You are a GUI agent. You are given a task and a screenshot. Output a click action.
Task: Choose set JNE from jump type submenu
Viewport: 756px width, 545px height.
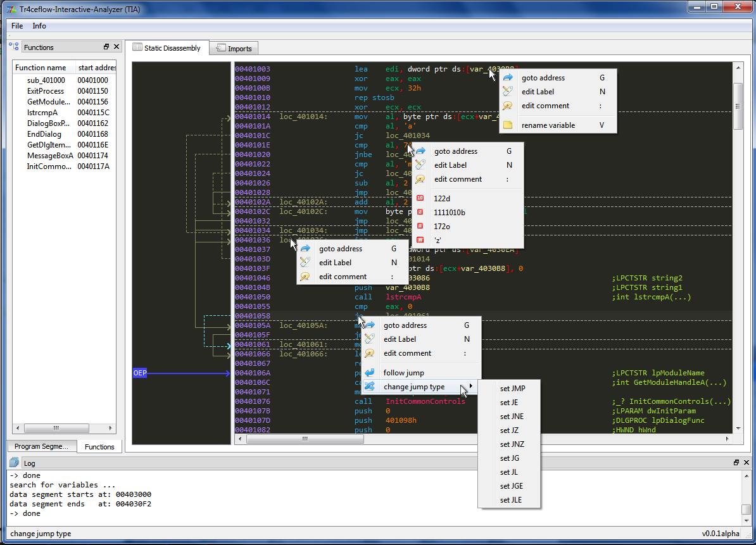512,417
